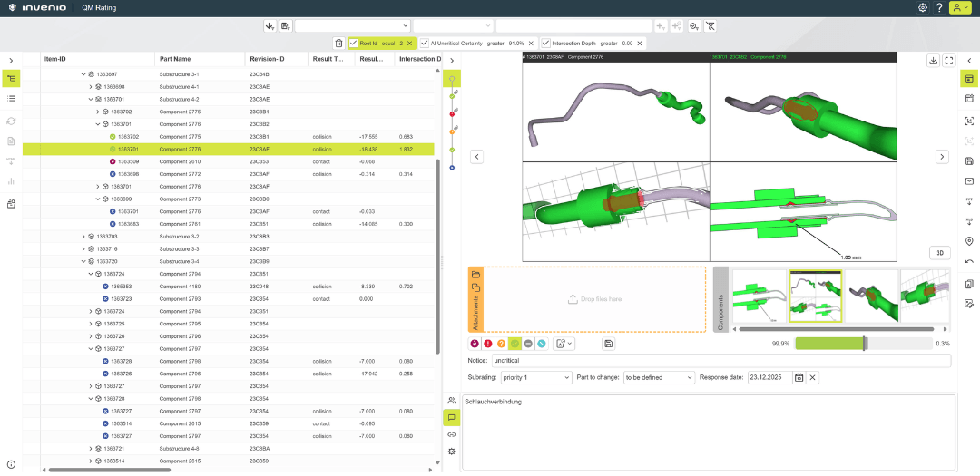Expand the Substructure 3-2 tree node
This screenshot has width=980, height=476.
coord(83,236)
